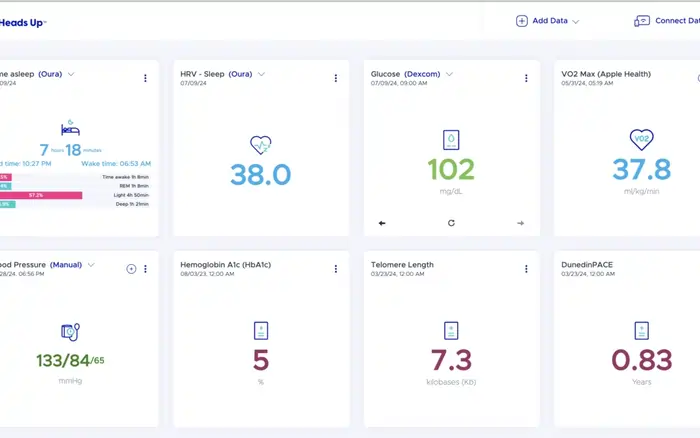Click the kilobases (Kb) unit label
Image resolution: width=700 pixels, height=438 pixels.
pyautogui.click(x=451, y=382)
